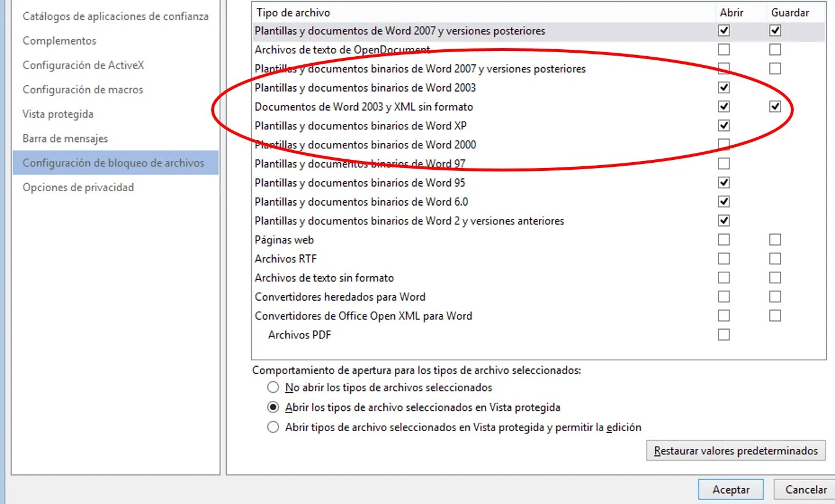Open Configuración de ActiveX settings

pos(83,65)
